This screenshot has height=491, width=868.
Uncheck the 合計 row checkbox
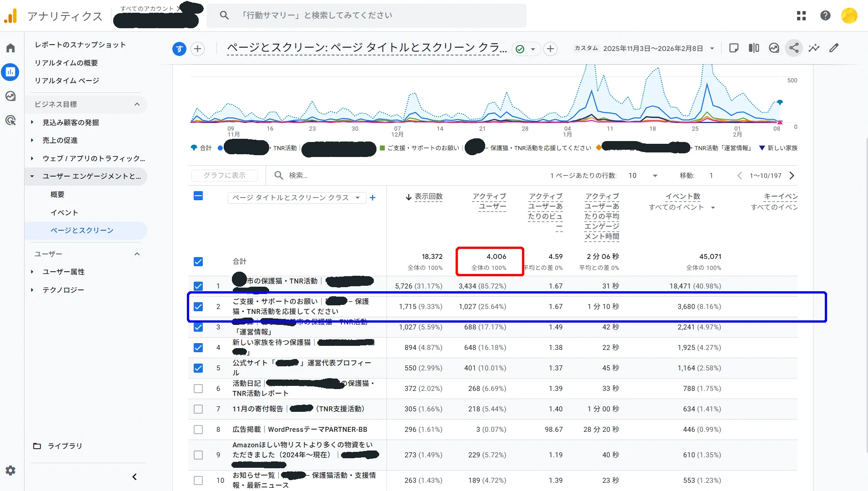198,261
